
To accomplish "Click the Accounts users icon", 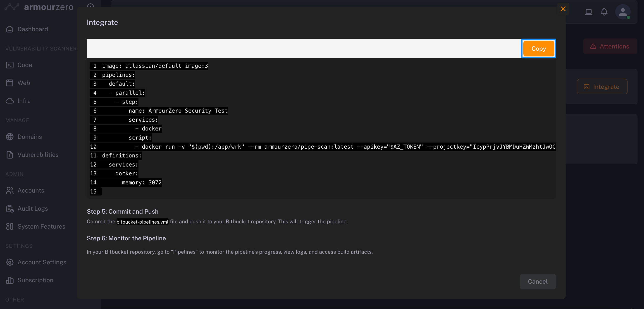I will click(x=10, y=191).
